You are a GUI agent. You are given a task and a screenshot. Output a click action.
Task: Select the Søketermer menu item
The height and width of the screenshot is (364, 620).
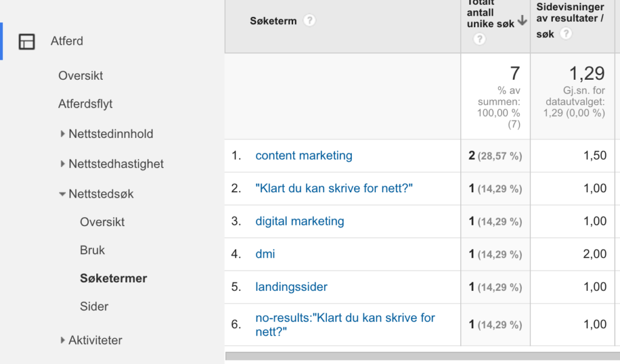pos(113,278)
